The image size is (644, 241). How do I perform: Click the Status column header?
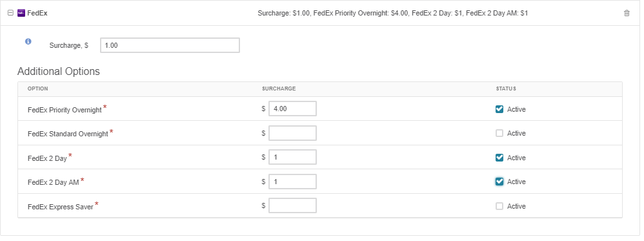pyautogui.click(x=506, y=89)
